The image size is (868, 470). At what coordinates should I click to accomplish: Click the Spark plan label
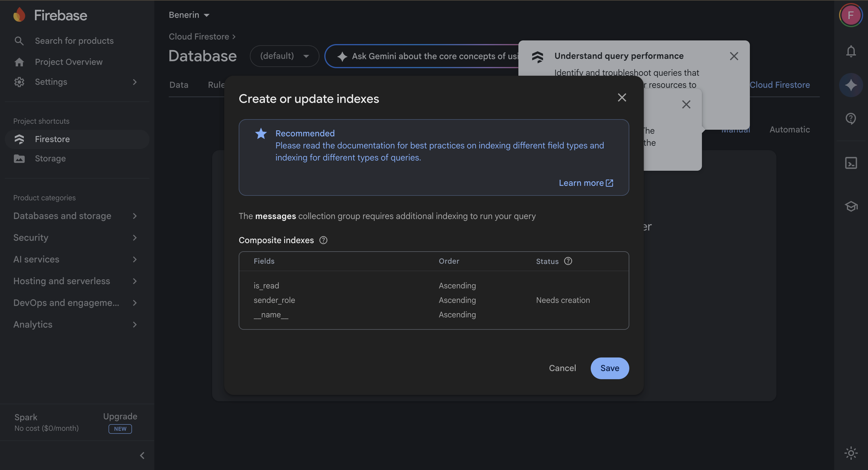click(x=26, y=418)
